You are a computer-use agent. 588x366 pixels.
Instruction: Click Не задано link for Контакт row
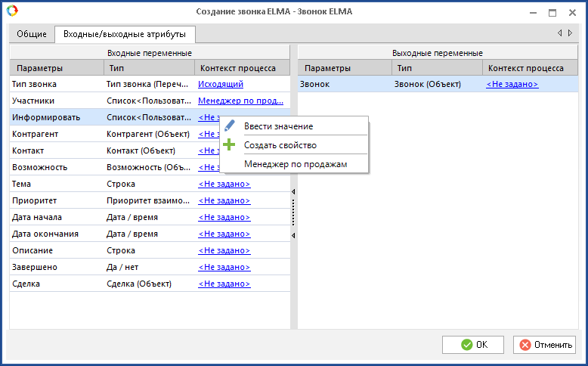pos(209,150)
